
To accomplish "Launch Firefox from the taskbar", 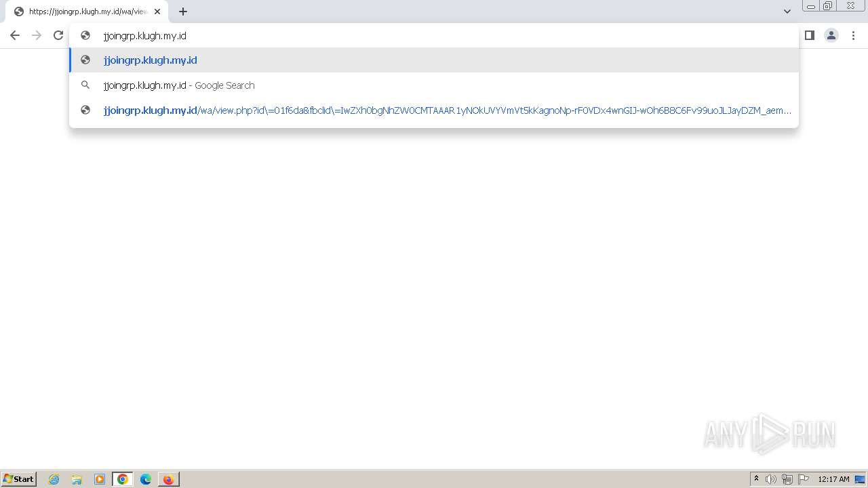I will 168,479.
